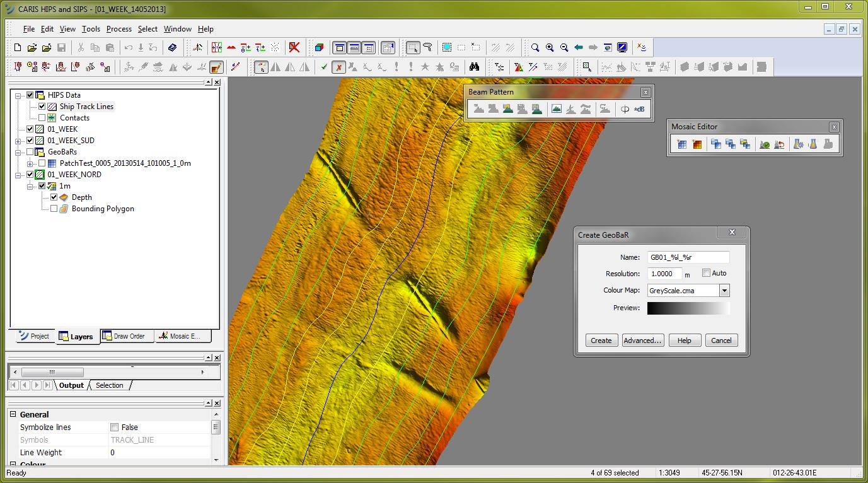Screen dimensions: 868x483
Task: Click the blue book help icon
Action: click(x=172, y=47)
